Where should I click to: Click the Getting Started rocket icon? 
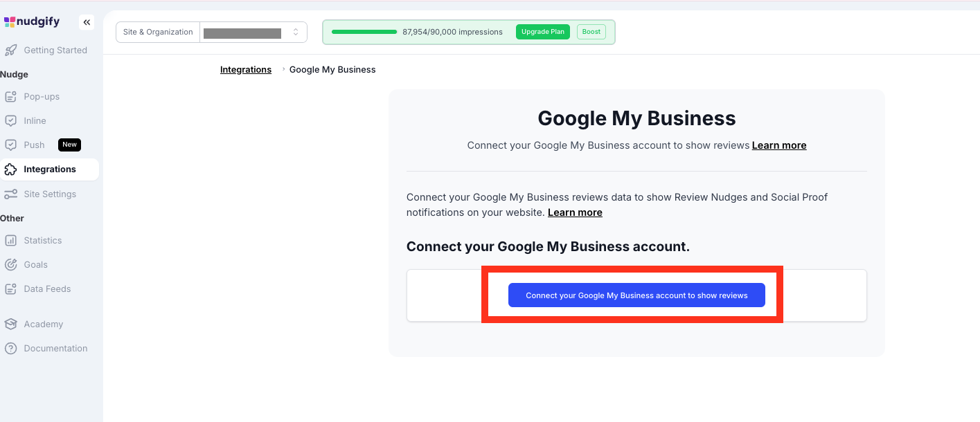pos(10,51)
